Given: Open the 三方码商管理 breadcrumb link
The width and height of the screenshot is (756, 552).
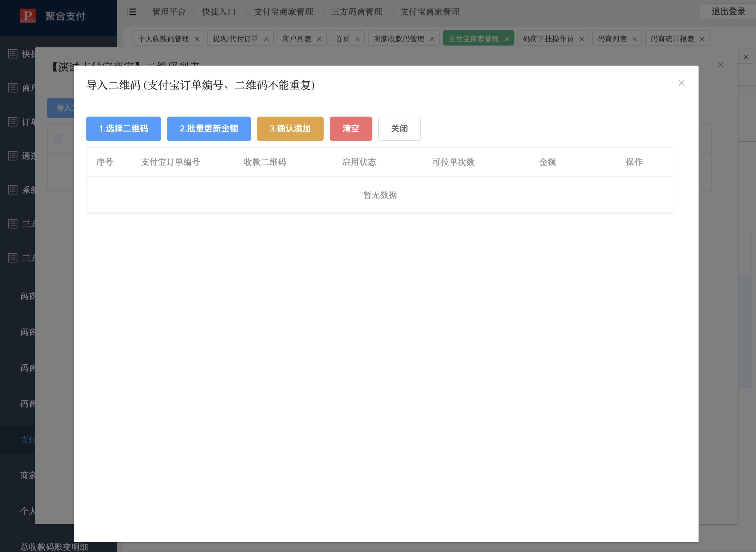Looking at the screenshot, I should pyautogui.click(x=357, y=12).
